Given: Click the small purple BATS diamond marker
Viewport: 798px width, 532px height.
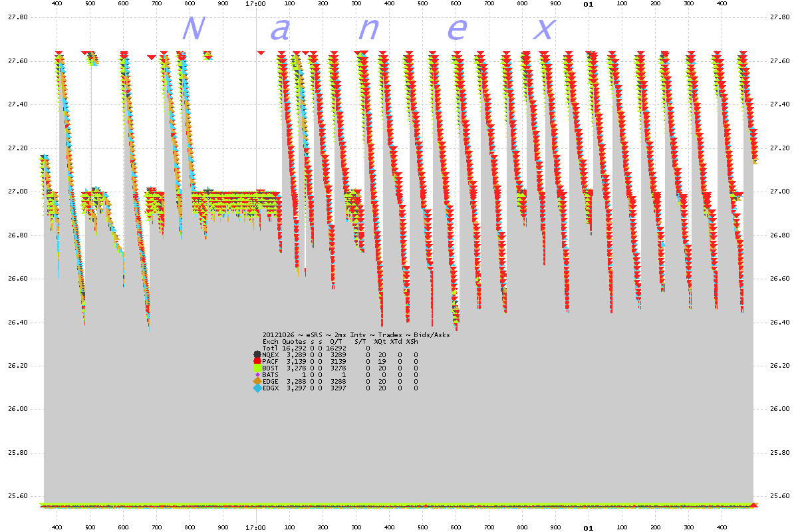Looking at the screenshot, I should coord(257,374).
